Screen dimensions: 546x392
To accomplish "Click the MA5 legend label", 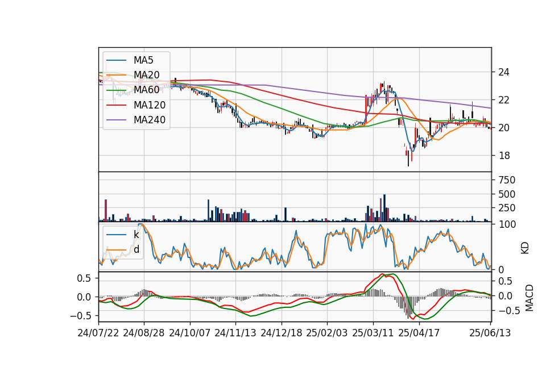I will [143, 60].
